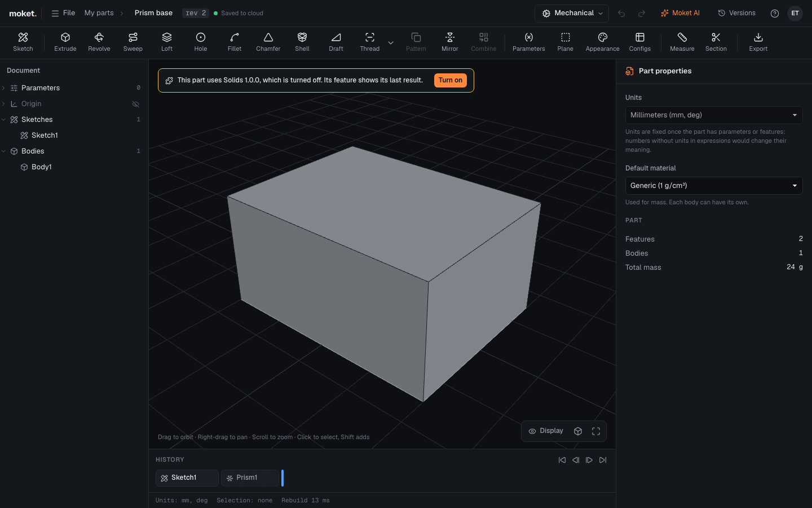This screenshot has height=508, width=812.
Task: Select the Fillet tool
Action: [x=235, y=42]
